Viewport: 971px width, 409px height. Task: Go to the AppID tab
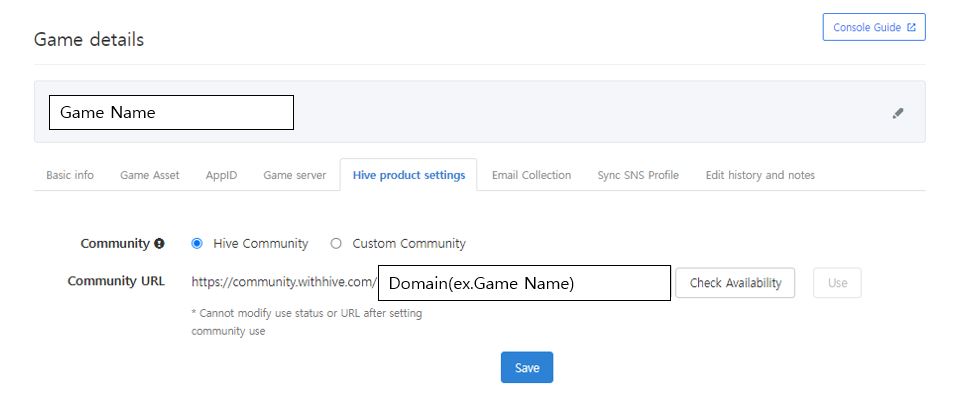[221, 175]
